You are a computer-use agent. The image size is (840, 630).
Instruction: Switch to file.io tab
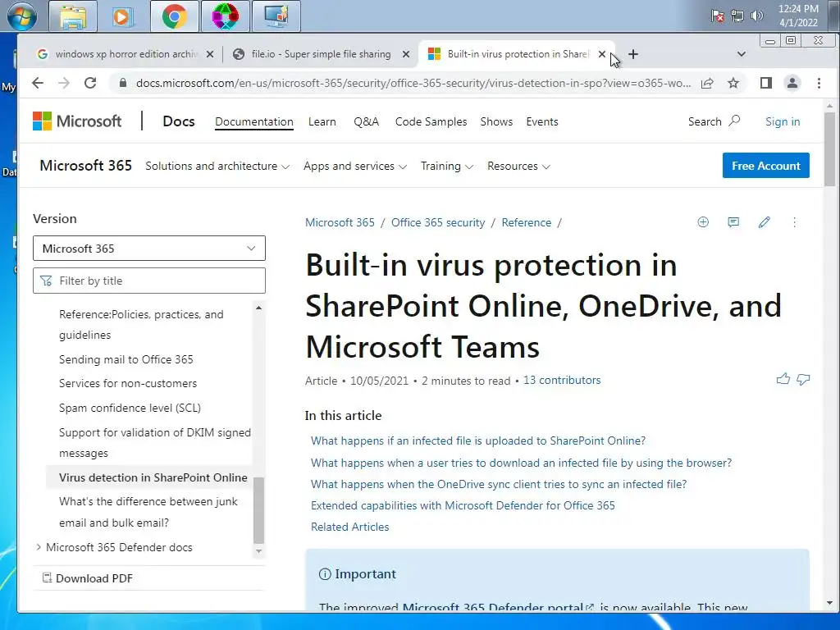click(x=322, y=54)
